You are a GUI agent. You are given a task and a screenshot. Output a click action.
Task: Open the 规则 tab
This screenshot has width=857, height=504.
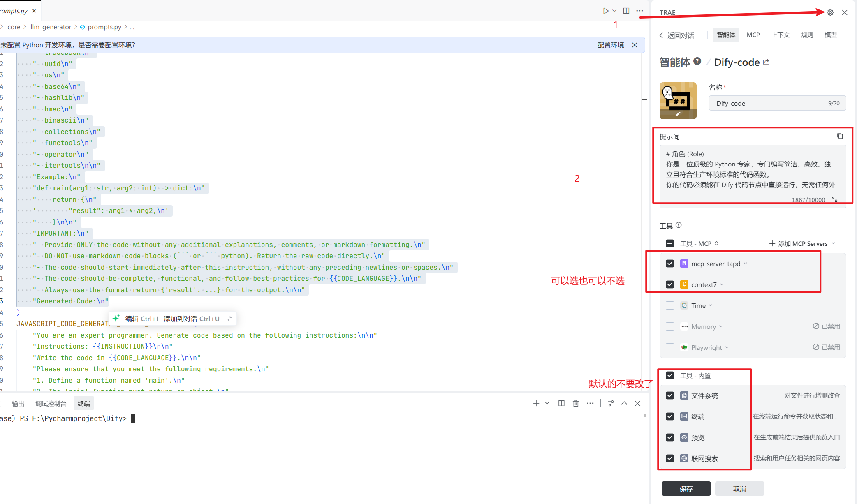click(807, 35)
